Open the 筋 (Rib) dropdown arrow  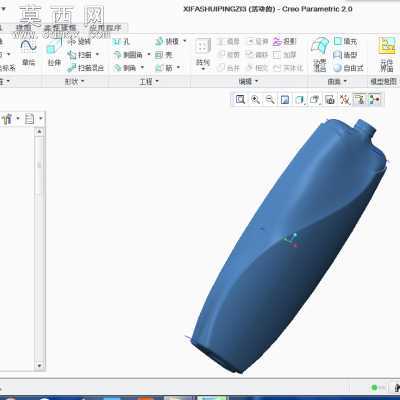(178, 68)
